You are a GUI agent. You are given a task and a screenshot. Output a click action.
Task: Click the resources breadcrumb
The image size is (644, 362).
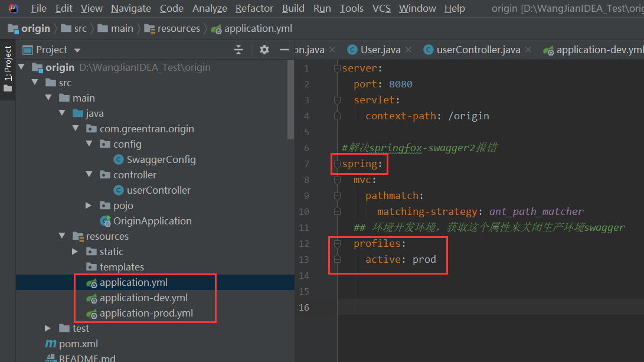tap(172, 28)
